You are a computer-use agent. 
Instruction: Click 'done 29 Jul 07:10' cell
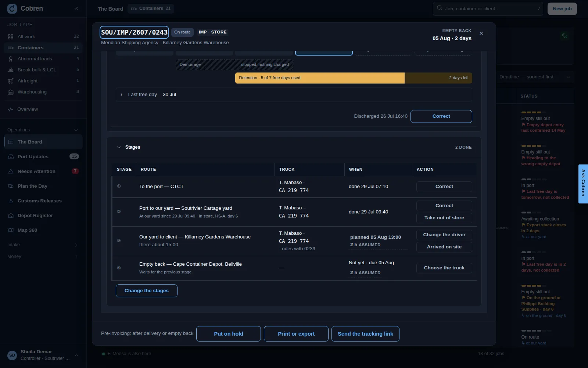pyautogui.click(x=368, y=187)
